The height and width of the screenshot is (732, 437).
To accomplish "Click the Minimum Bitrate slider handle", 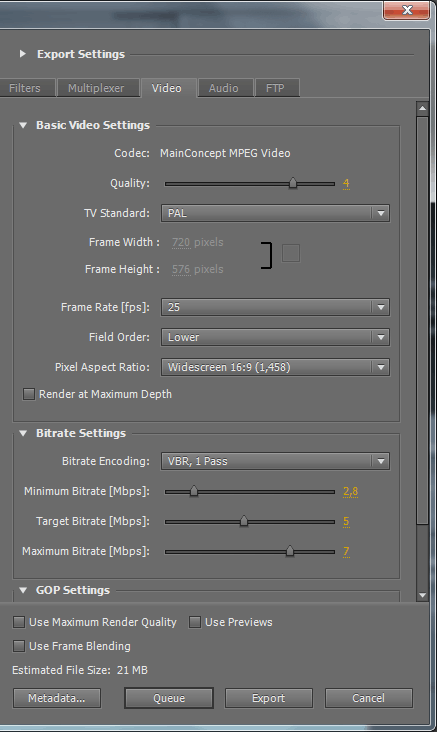I will tap(194, 491).
